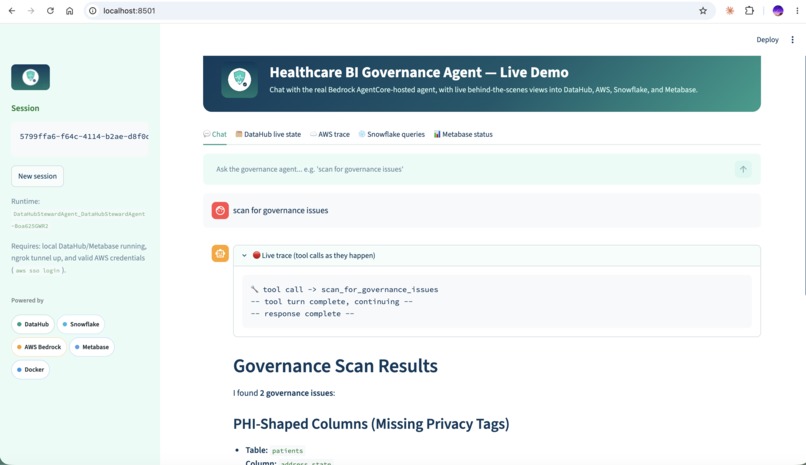
Task: Open the orange starburst extension icon
Action: coord(729,11)
